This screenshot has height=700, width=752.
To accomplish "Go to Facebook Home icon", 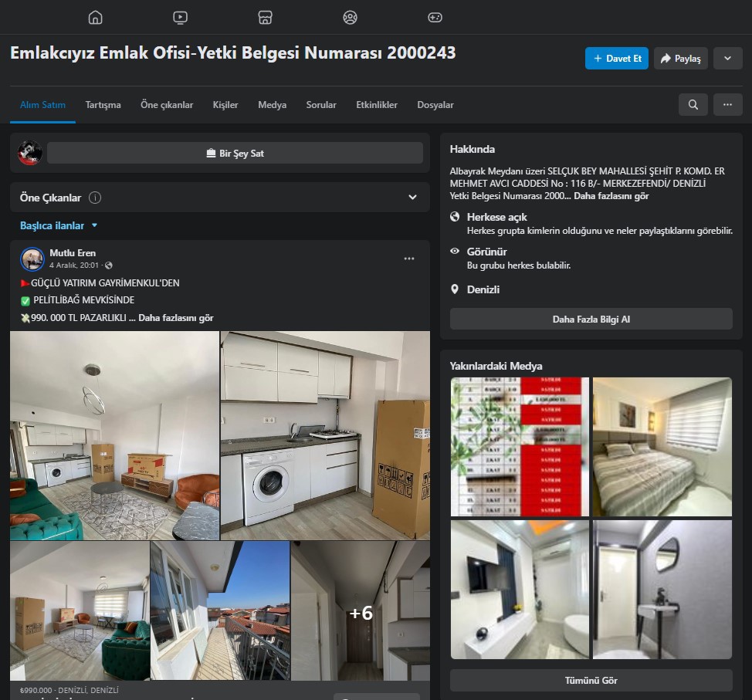I will coord(95,17).
